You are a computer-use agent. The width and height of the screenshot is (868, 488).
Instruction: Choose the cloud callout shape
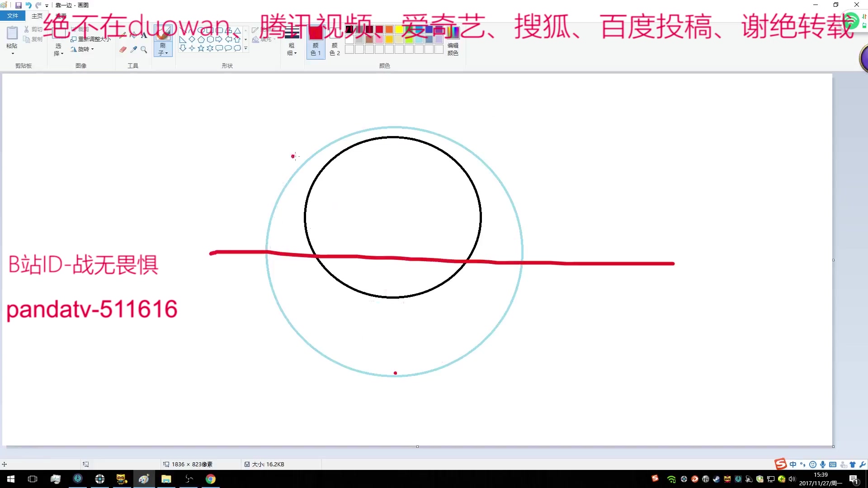237,48
